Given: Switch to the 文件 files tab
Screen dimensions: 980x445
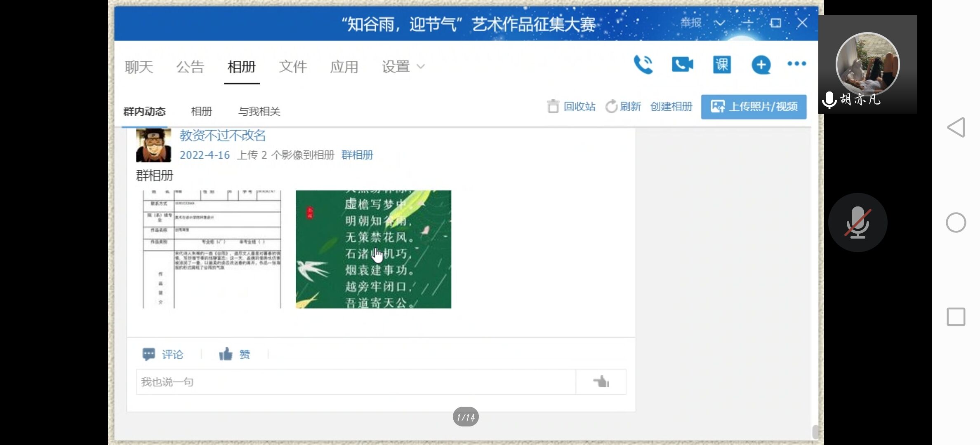Looking at the screenshot, I should pyautogui.click(x=292, y=67).
